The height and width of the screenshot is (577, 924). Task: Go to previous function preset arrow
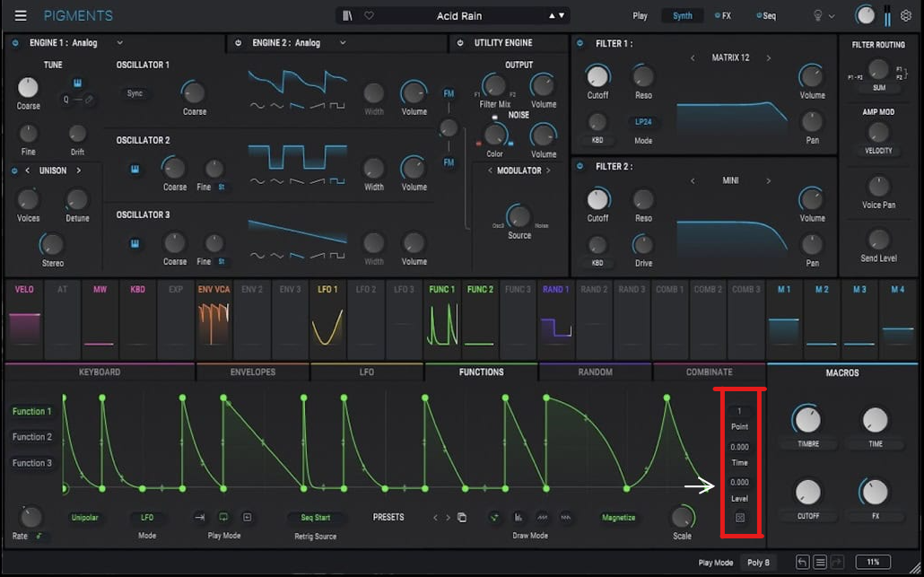pyautogui.click(x=435, y=518)
